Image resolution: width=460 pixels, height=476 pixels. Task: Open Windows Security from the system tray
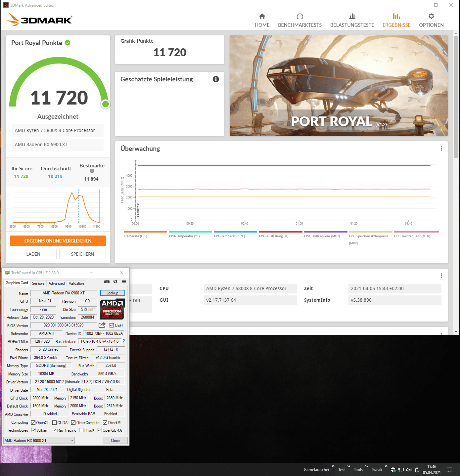pyautogui.click(x=393, y=470)
